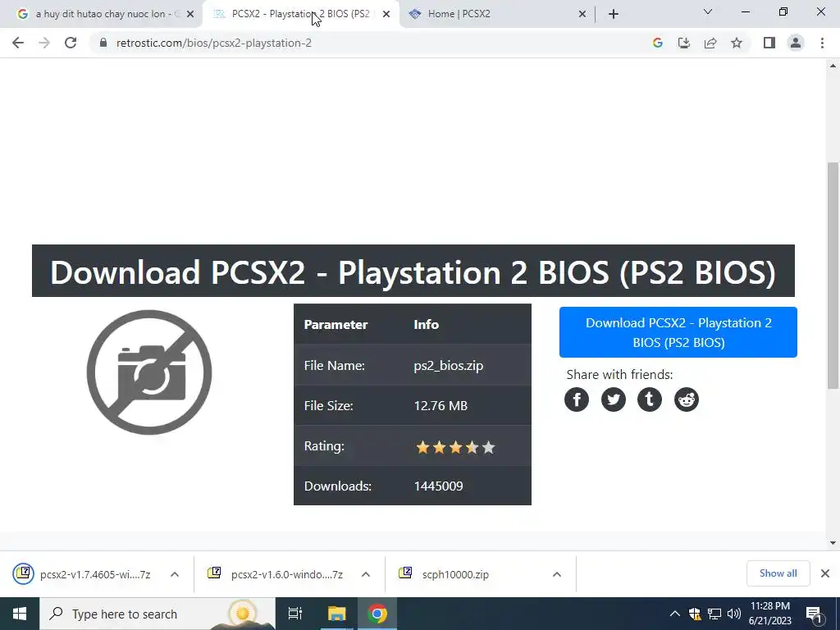Share on Twitter

tap(614, 399)
